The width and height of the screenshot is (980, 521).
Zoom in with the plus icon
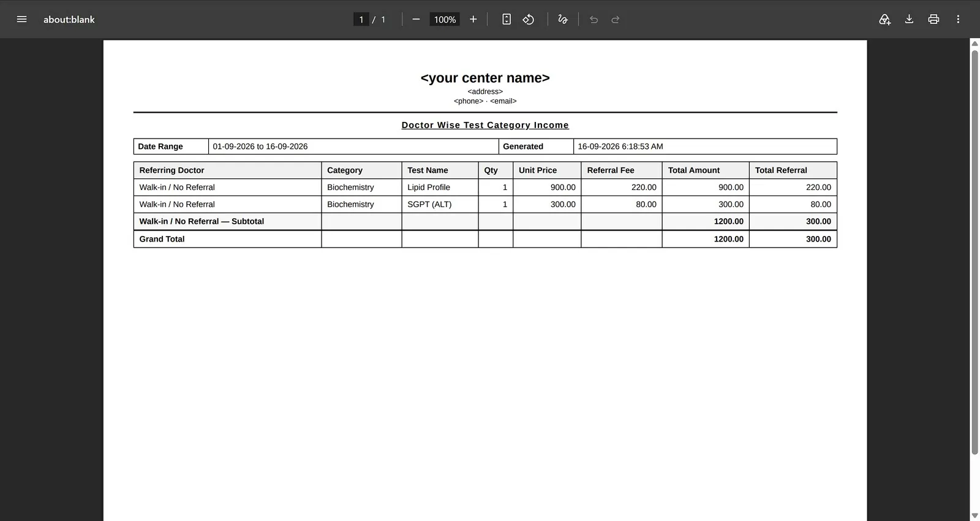click(473, 19)
